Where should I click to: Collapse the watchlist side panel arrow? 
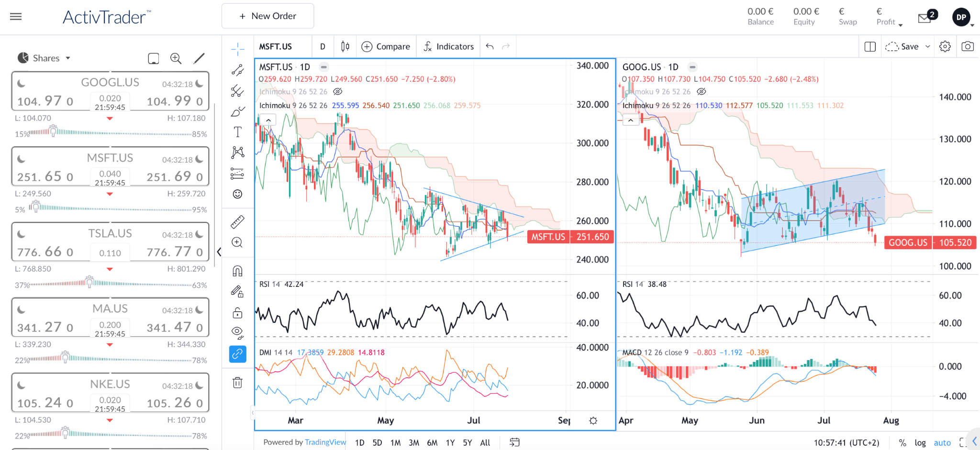coord(219,252)
